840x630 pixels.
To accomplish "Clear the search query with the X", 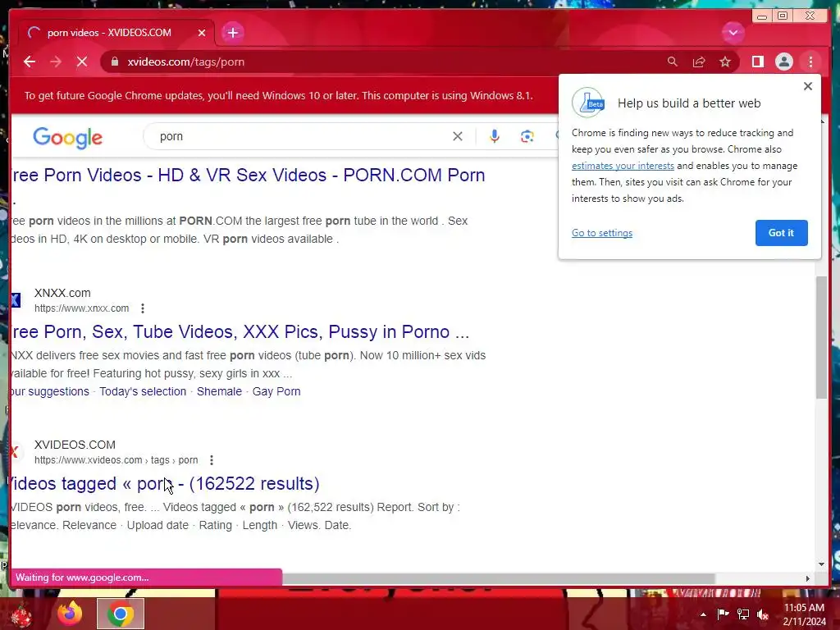I will (x=457, y=136).
